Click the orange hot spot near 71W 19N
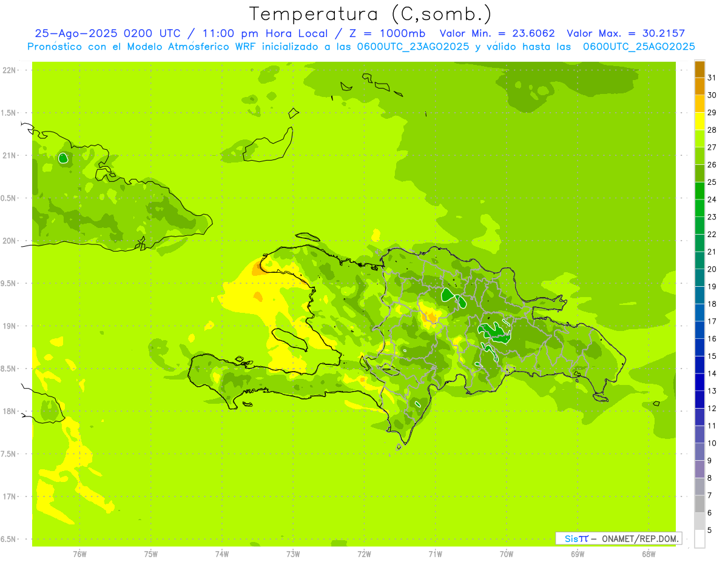The height and width of the screenshot is (562, 728). (x=432, y=317)
